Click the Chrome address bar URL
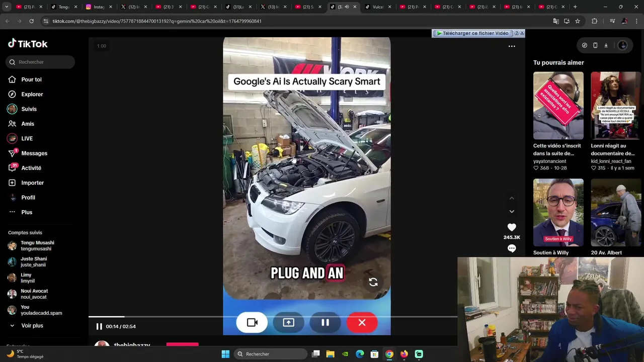 (x=157, y=21)
